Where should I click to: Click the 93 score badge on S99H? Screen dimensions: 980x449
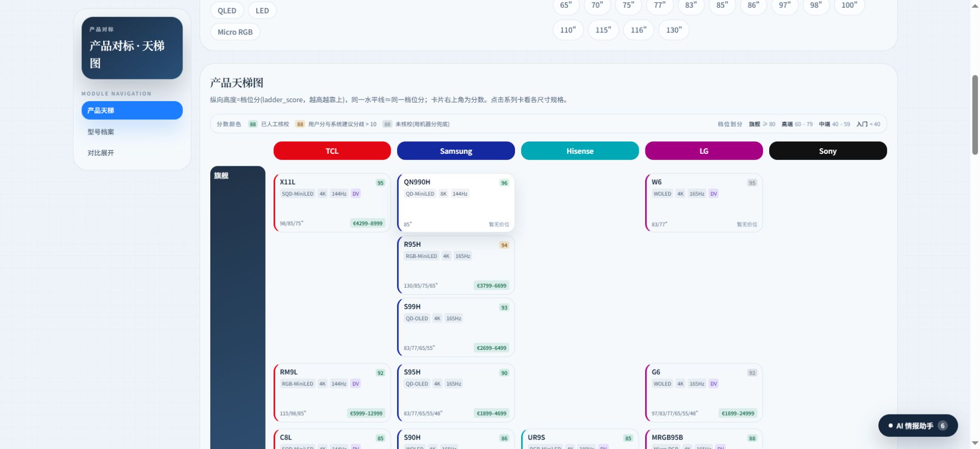pyautogui.click(x=504, y=308)
